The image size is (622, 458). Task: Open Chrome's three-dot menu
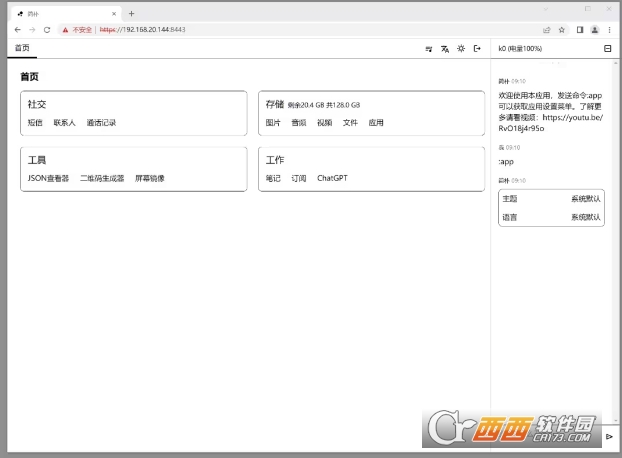(x=609, y=30)
